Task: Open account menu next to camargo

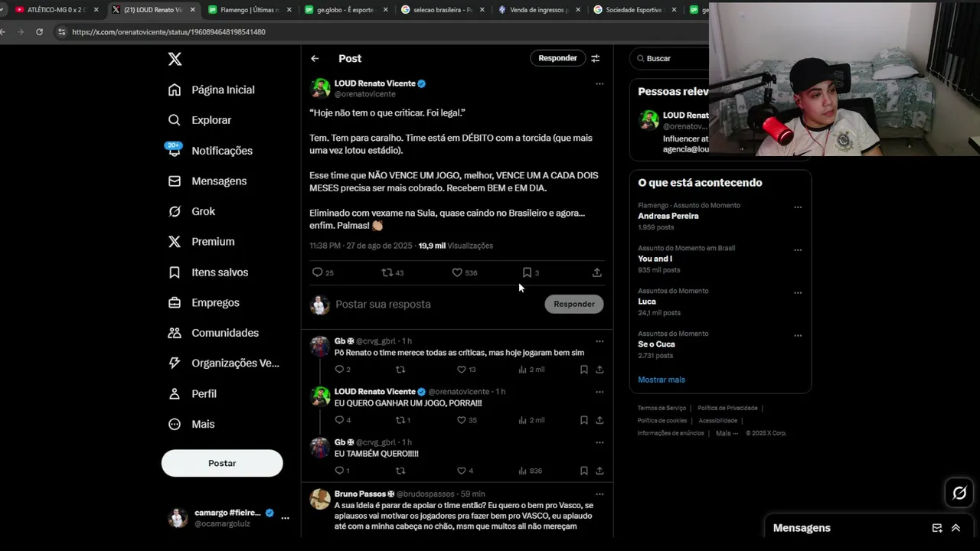Action: (285, 518)
